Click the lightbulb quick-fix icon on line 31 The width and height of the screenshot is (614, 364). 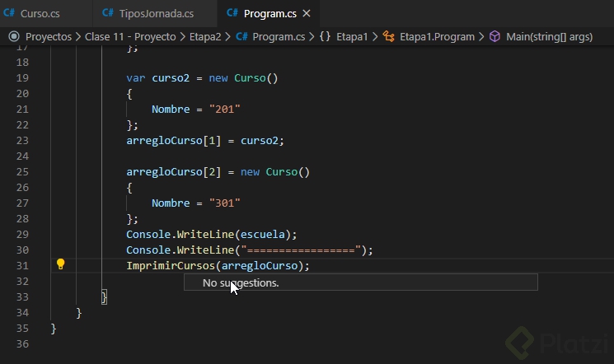point(60,264)
